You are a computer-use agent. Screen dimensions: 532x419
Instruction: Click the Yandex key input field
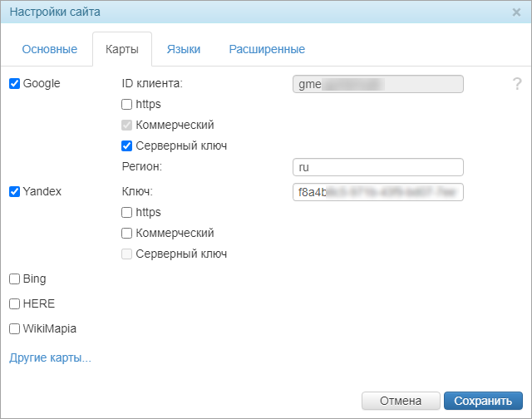[x=378, y=192]
